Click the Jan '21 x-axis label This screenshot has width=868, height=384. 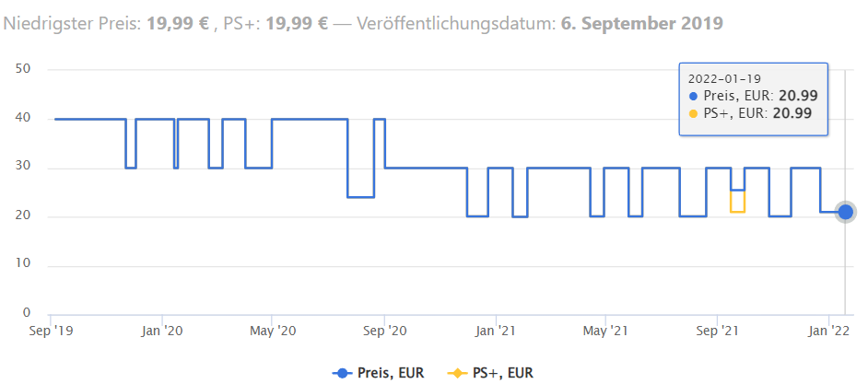click(498, 331)
